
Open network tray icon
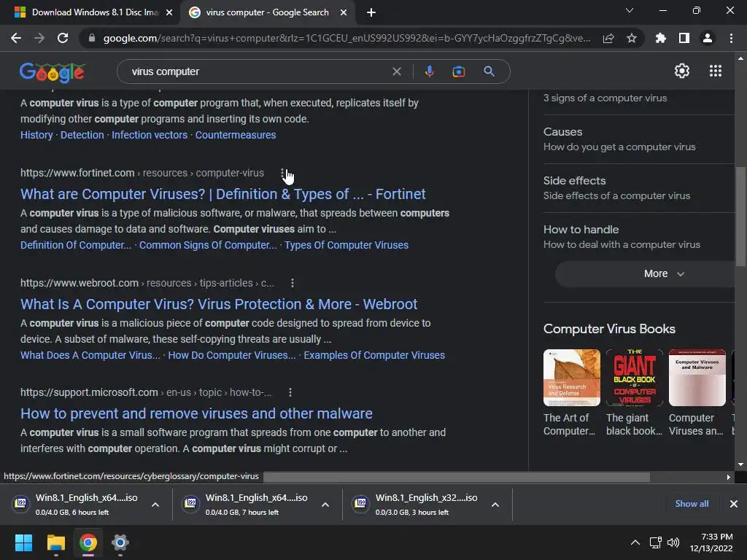click(655, 542)
